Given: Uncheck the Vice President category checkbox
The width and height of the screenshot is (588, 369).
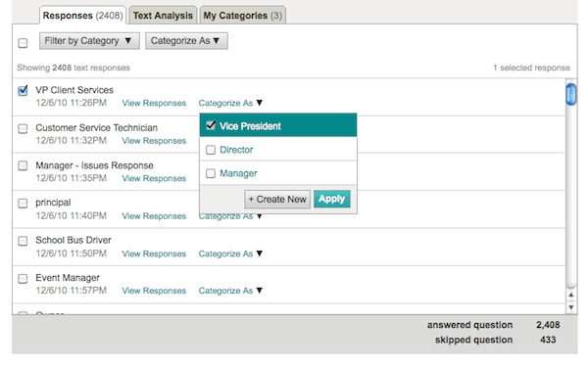Looking at the screenshot, I should coord(211,125).
